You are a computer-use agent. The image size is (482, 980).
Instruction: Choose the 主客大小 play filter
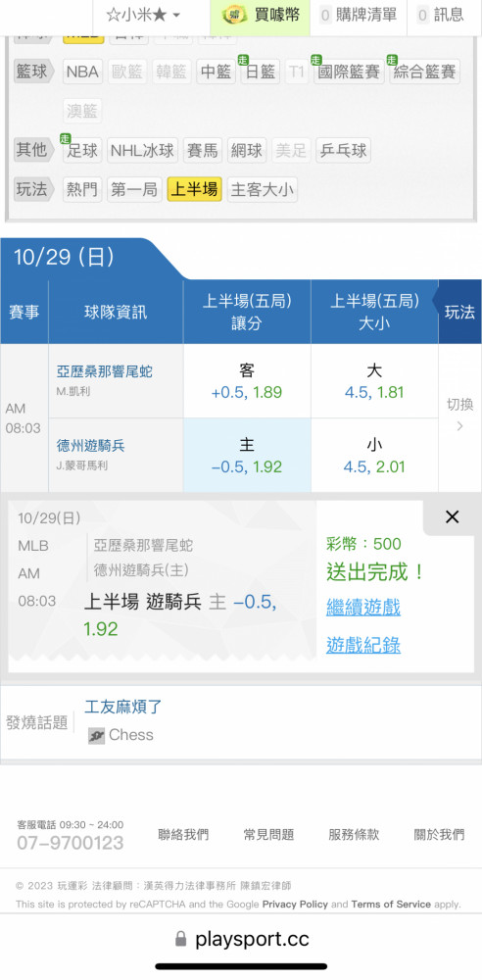[x=262, y=189]
